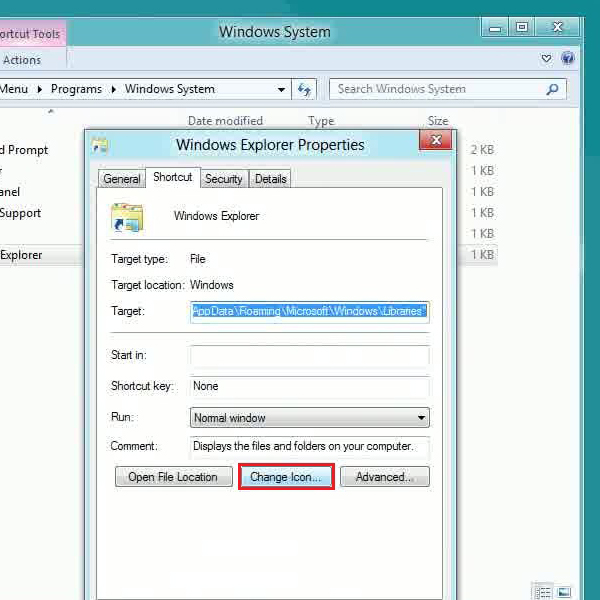This screenshot has width=600, height=600.
Task: Switch to the General tab
Action: pyautogui.click(x=122, y=179)
